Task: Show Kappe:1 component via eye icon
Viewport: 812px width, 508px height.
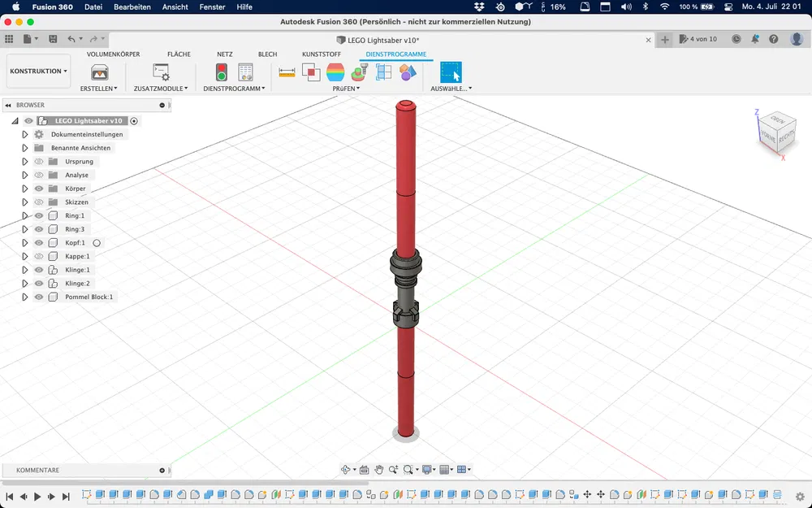Action: tap(39, 256)
